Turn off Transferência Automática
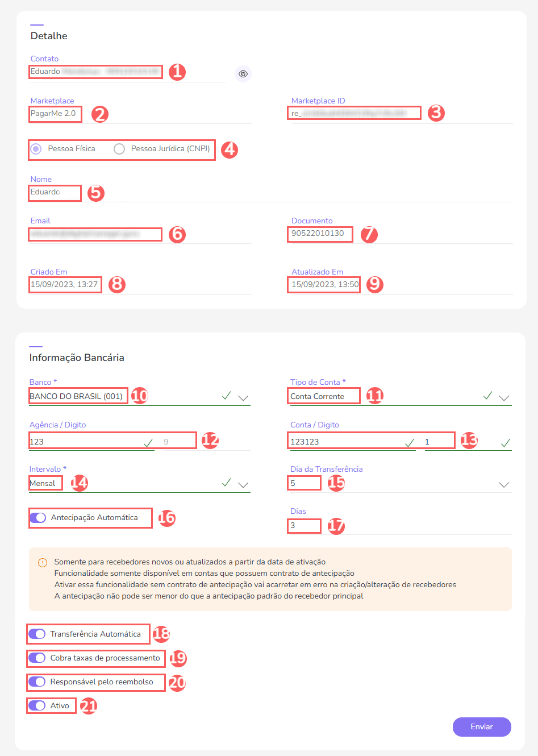 point(37,633)
